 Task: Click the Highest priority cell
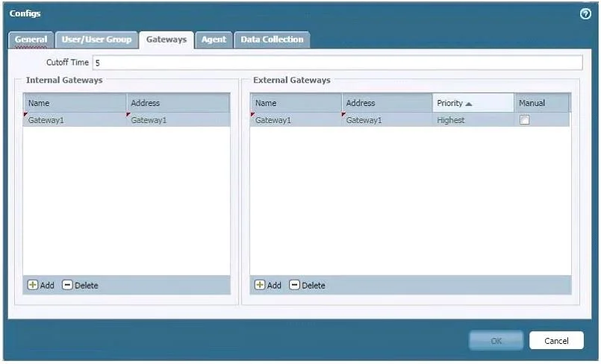(x=473, y=120)
